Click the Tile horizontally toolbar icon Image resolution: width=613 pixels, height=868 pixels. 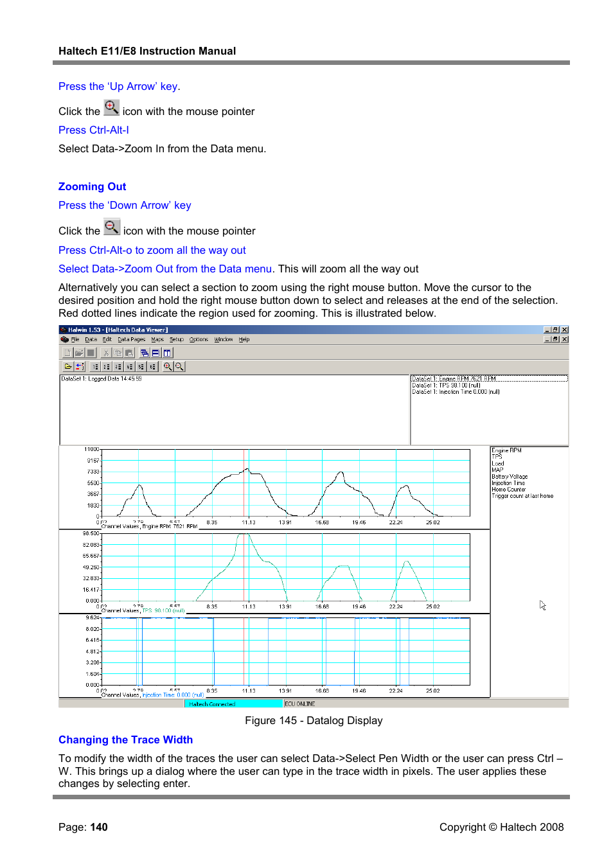pos(156,353)
